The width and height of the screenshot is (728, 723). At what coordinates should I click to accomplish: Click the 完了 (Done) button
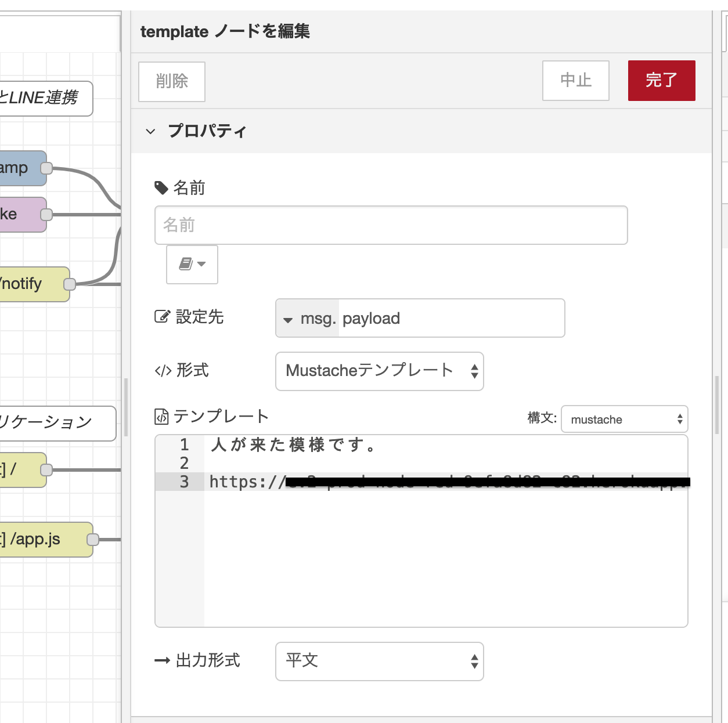(x=661, y=81)
